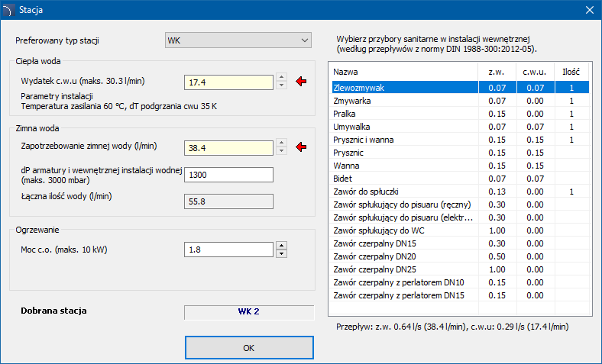Close the Stacja dialog window

[589, 10]
